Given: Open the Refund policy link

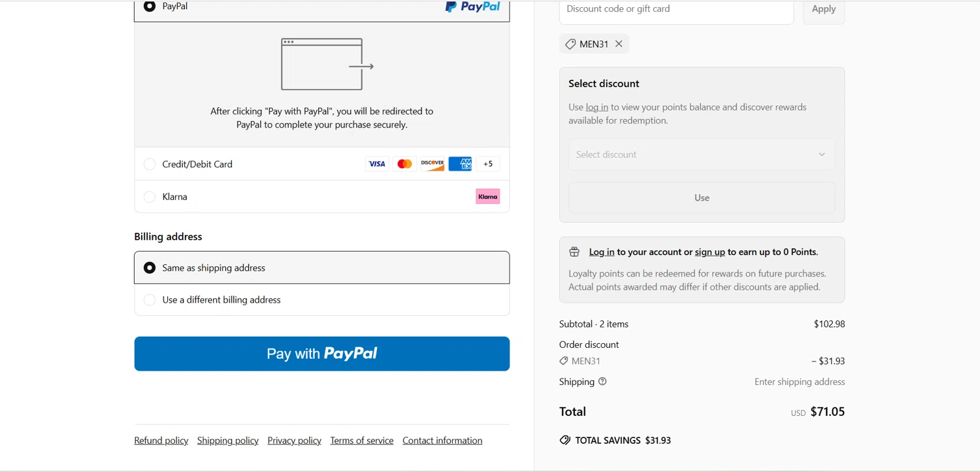Looking at the screenshot, I should click(161, 441).
